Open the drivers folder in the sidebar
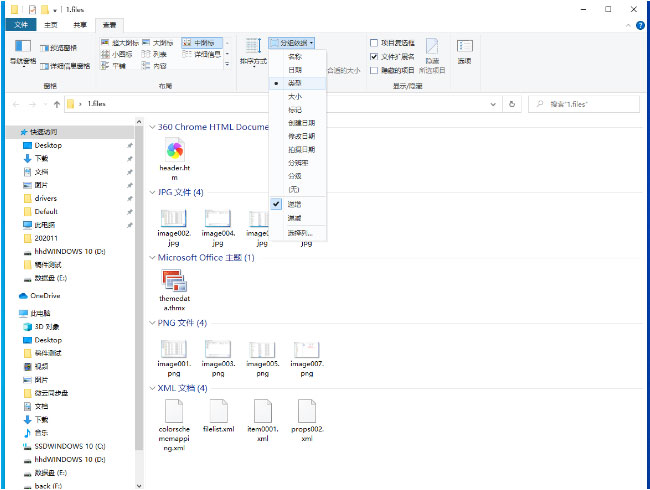Image resolution: width=650 pixels, height=490 pixels. [40, 198]
